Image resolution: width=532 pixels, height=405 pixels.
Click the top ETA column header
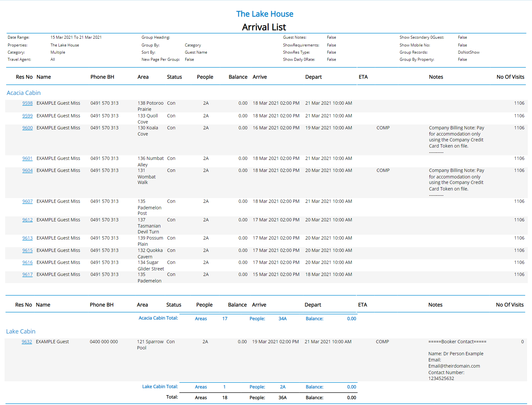(x=363, y=77)
